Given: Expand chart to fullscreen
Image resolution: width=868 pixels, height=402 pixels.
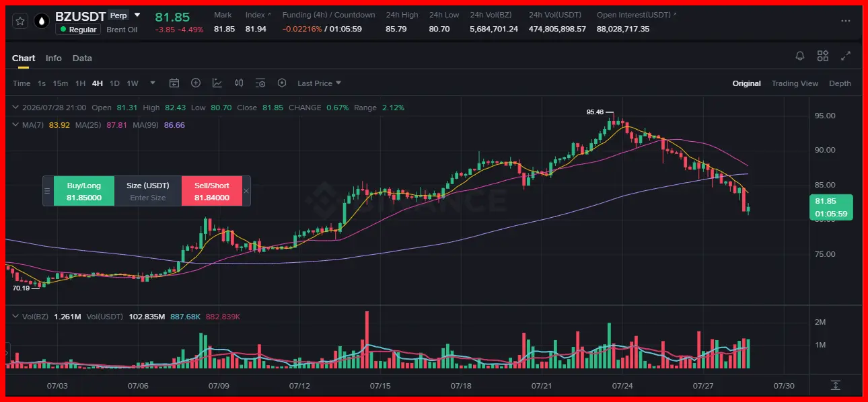Looking at the screenshot, I should (x=846, y=56).
